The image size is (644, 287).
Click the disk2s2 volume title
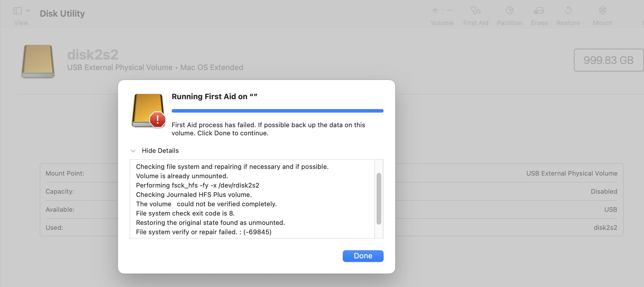pos(93,55)
